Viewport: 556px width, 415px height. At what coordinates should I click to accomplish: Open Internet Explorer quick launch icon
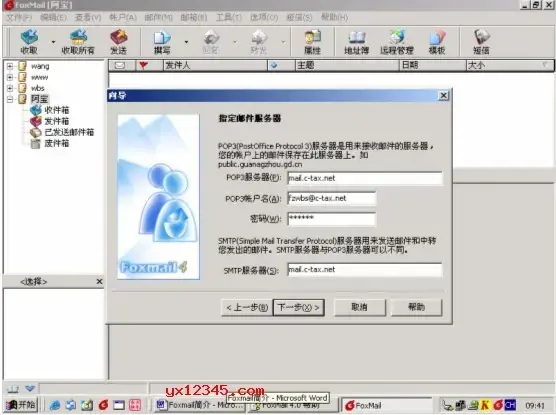54,405
